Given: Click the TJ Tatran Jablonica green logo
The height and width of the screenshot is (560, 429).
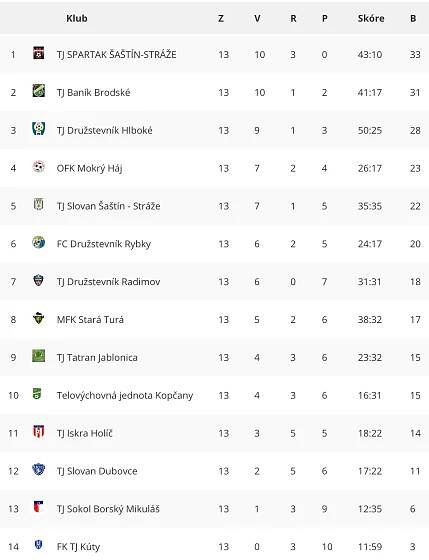Looking at the screenshot, I should (39, 356).
